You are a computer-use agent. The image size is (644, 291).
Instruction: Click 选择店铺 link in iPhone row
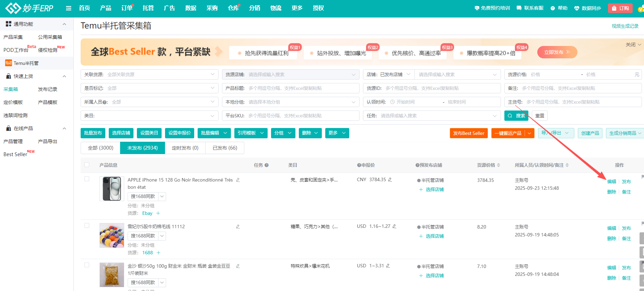432,189
